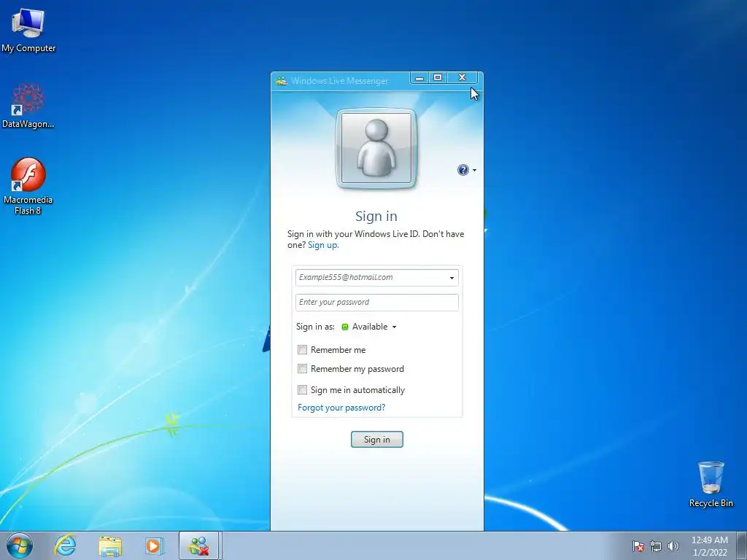Click the Show desktop strip at the taskbar end
This screenshot has height=560, width=747.
[x=742, y=545]
